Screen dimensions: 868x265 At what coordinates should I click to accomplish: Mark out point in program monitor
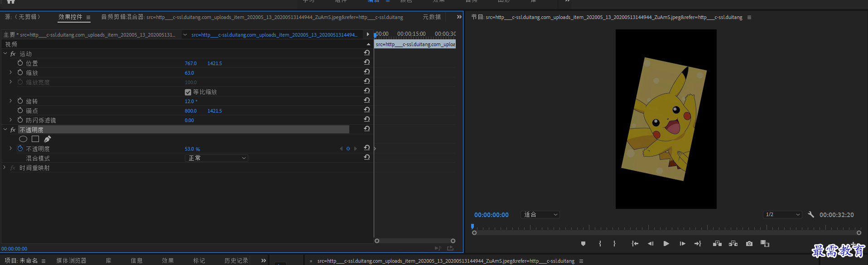[x=614, y=244]
